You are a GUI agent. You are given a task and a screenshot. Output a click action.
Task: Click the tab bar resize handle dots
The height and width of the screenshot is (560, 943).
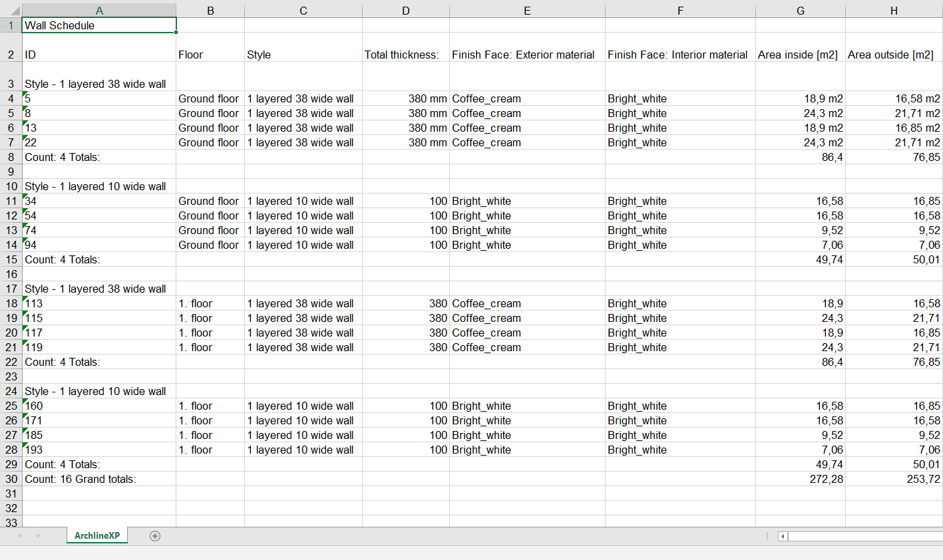767,536
